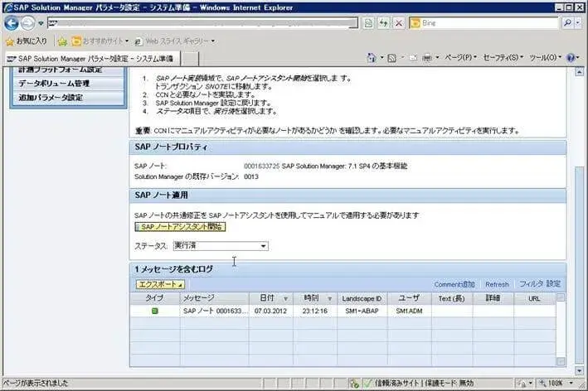This screenshot has width=588, height=391.
Task: Click the green status icon in the log row
Action: point(154,311)
